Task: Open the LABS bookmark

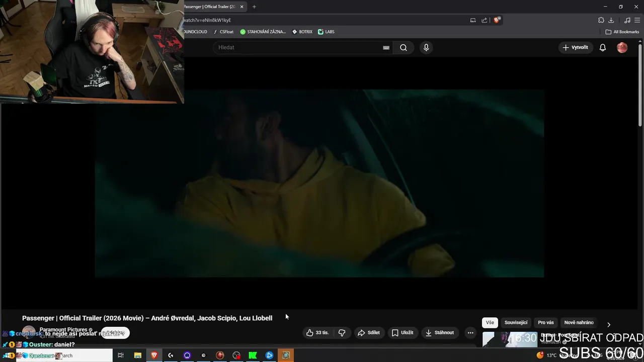Action: pos(326,32)
